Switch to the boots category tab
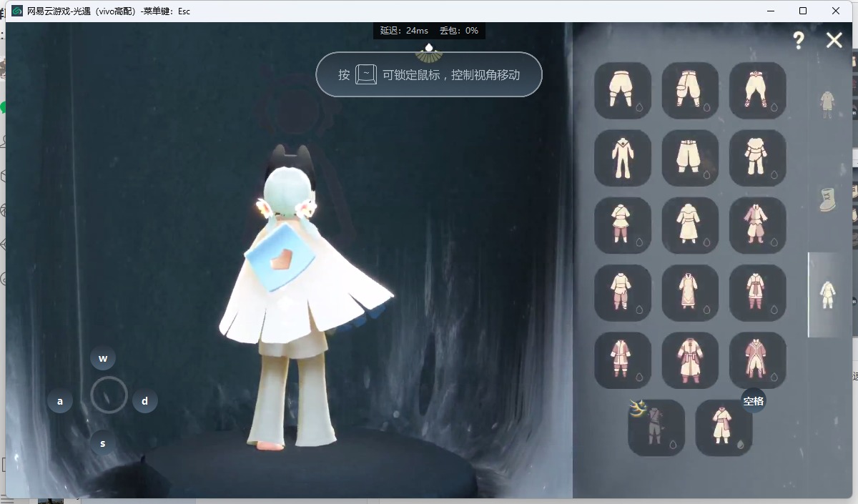 828,199
